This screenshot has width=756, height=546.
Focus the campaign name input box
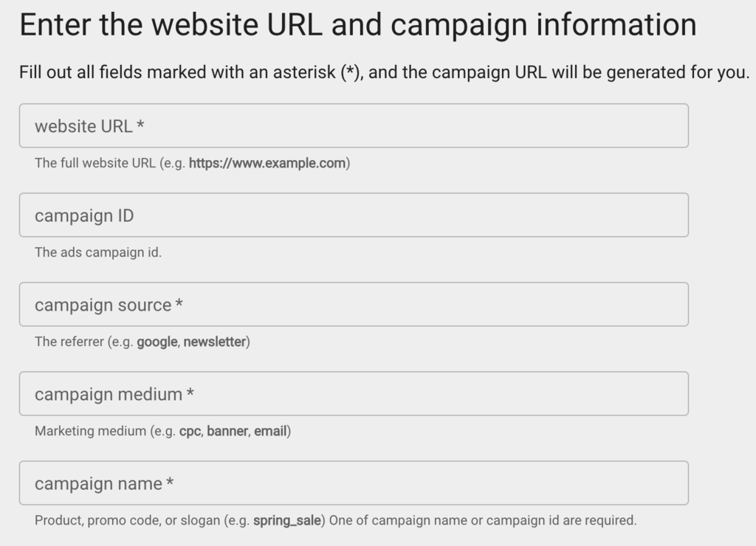click(354, 483)
